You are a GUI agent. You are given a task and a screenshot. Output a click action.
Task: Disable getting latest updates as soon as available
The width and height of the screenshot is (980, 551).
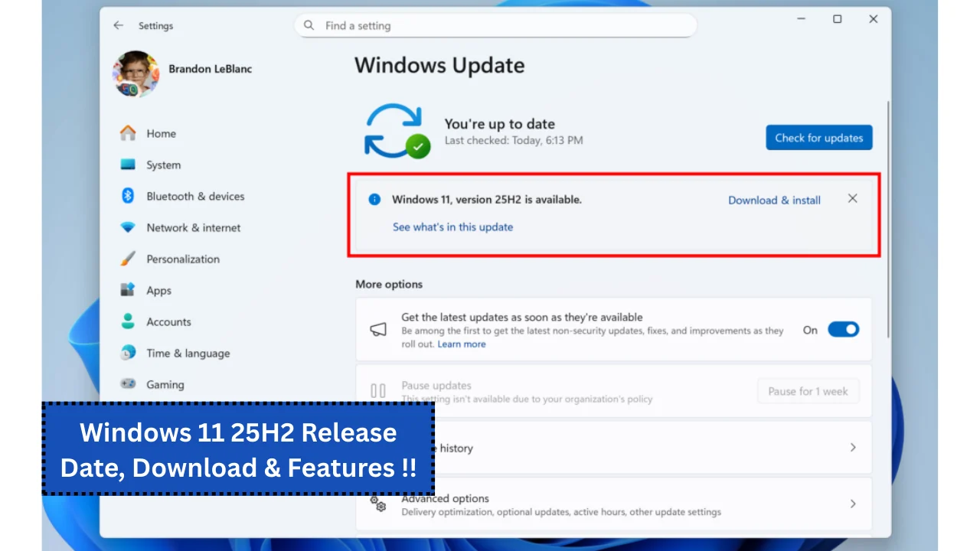[844, 329]
